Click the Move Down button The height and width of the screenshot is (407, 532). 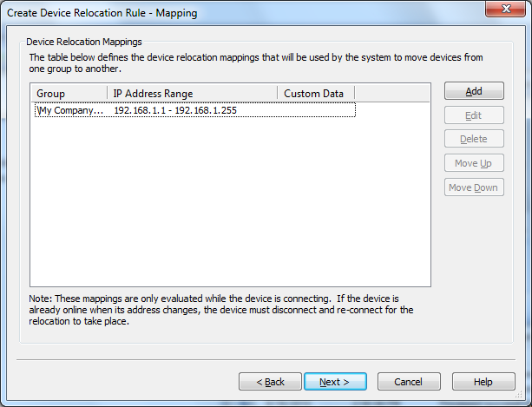point(474,187)
